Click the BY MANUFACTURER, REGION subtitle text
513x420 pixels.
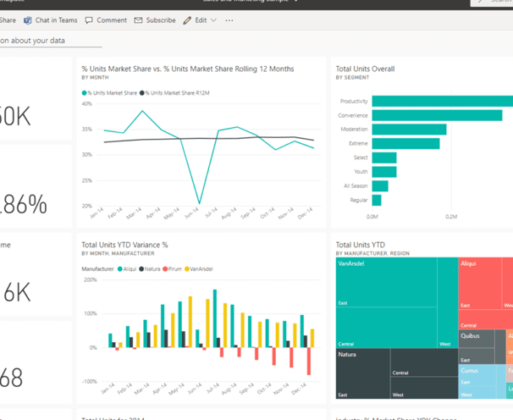click(372, 253)
